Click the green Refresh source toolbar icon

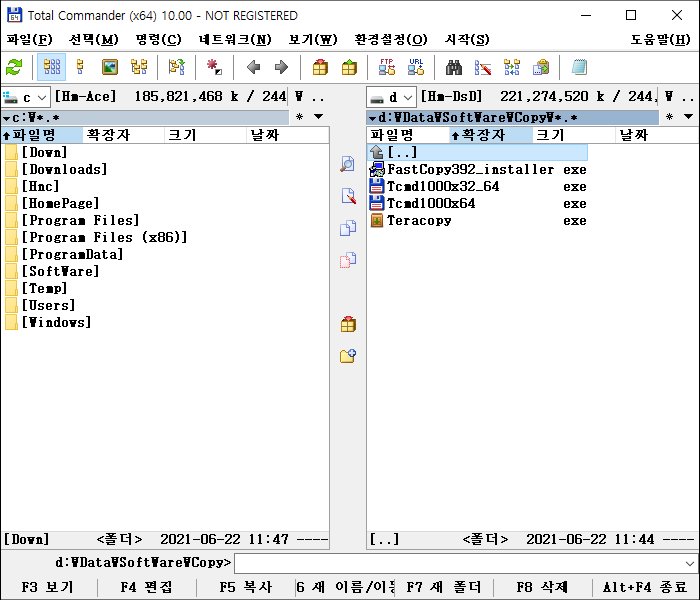14,67
